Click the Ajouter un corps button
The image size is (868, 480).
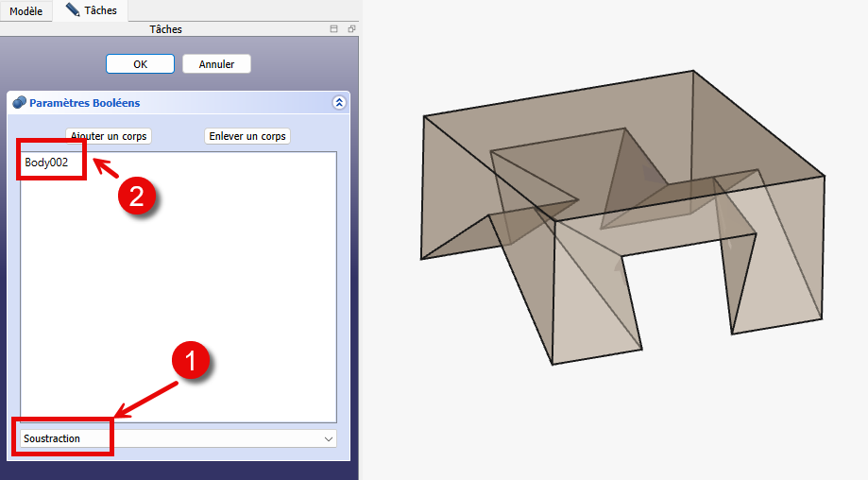[109, 136]
